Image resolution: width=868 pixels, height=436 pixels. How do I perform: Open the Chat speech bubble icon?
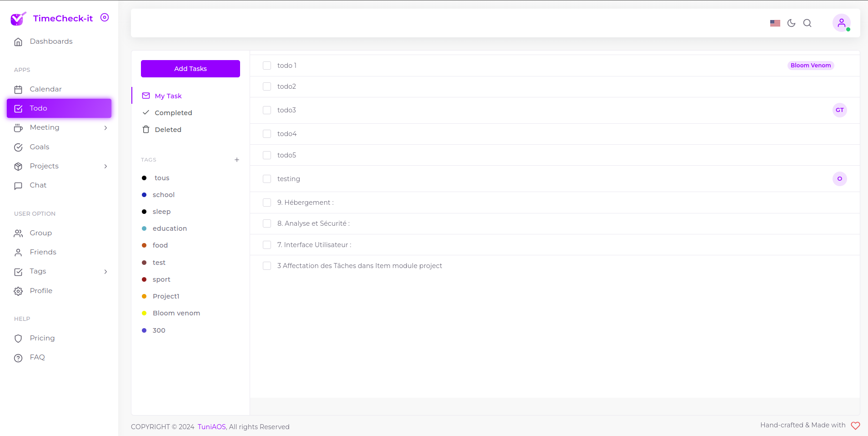(x=18, y=185)
